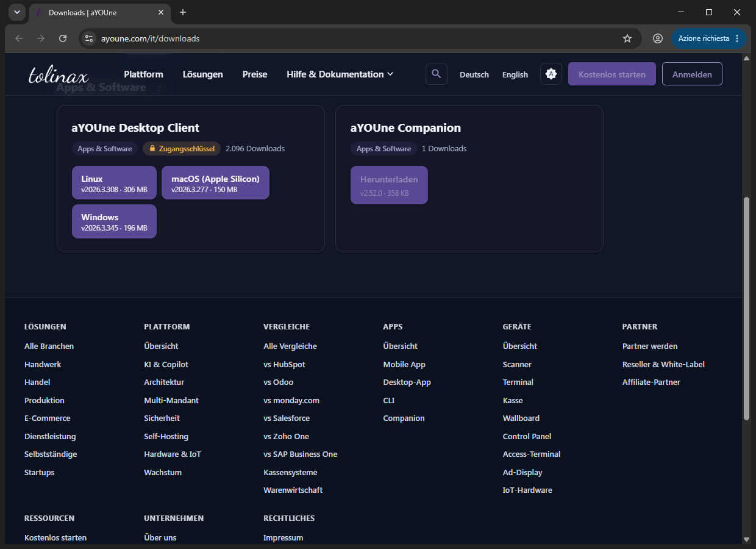Download the Linux desktop client
This screenshot has width=756, height=549.
pyautogui.click(x=114, y=183)
